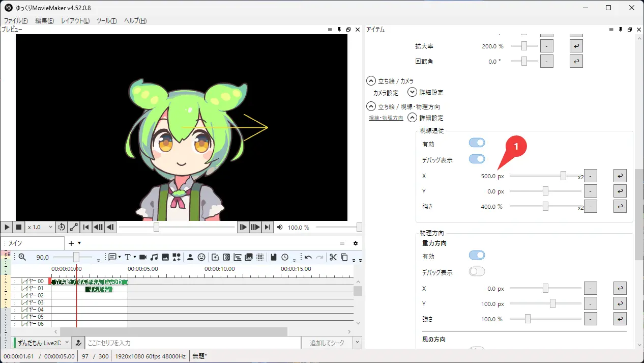Click the align/group items icon
The height and width of the screenshot is (363, 644).
point(238,257)
